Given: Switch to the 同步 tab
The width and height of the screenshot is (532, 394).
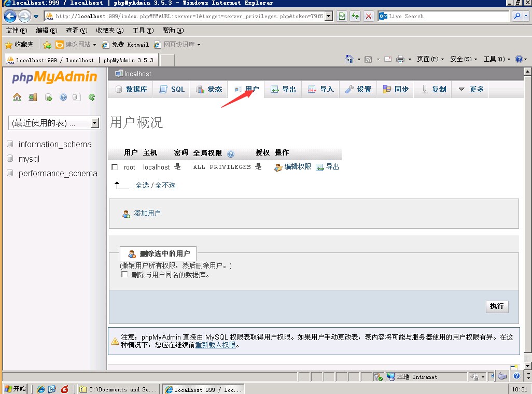Looking at the screenshot, I should [x=395, y=89].
